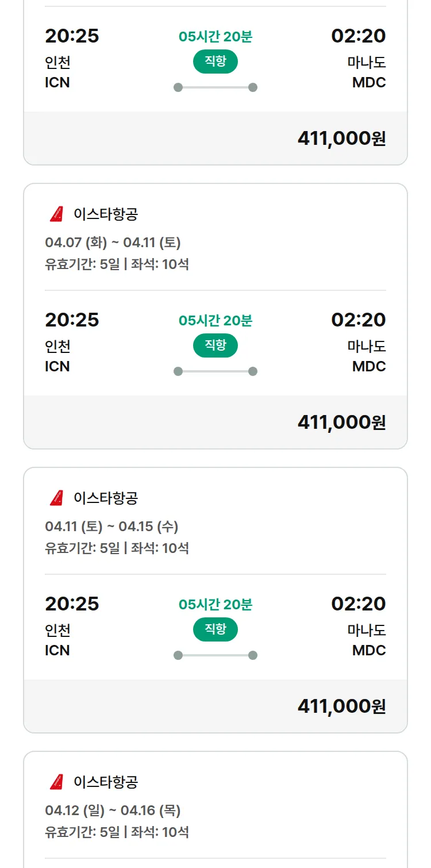The image size is (431, 868).
Task: Click 인천 ICN origin on 04.11–04.15 flight
Action: point(57,640)
